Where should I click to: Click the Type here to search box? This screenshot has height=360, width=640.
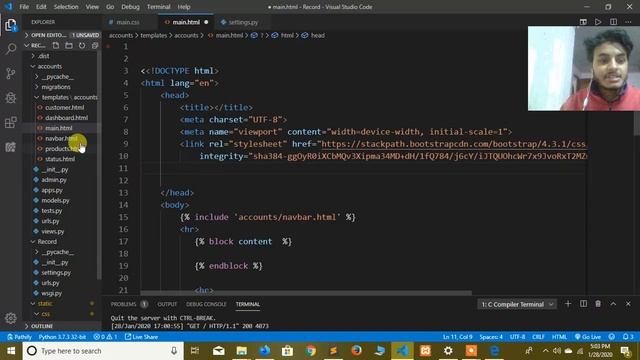point(102,351)
